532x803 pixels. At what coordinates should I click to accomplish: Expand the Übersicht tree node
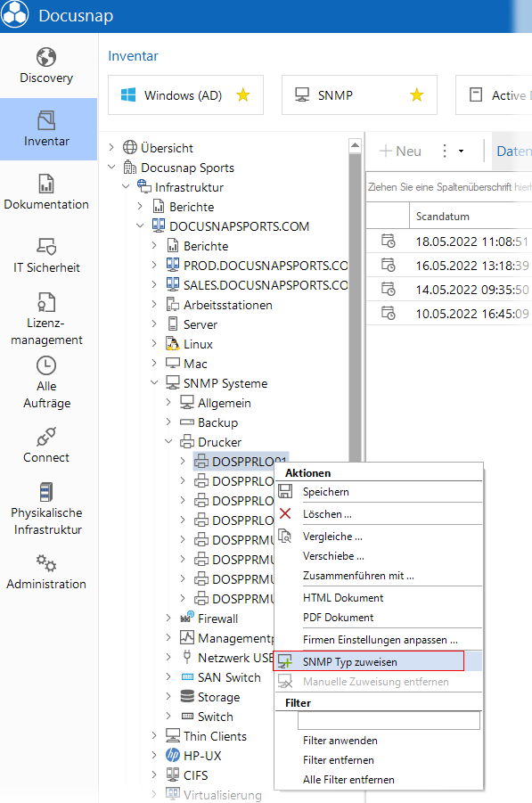pos(111,147)
